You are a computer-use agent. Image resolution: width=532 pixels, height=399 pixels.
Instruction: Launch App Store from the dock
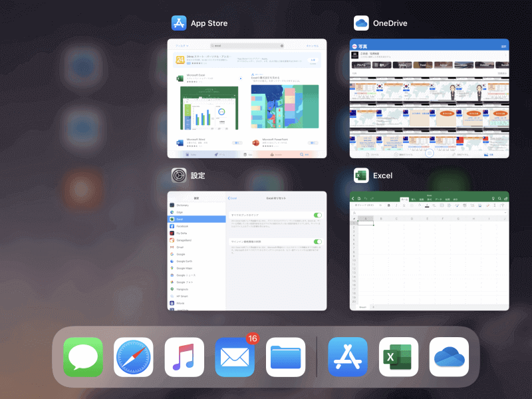pos(348,357)
